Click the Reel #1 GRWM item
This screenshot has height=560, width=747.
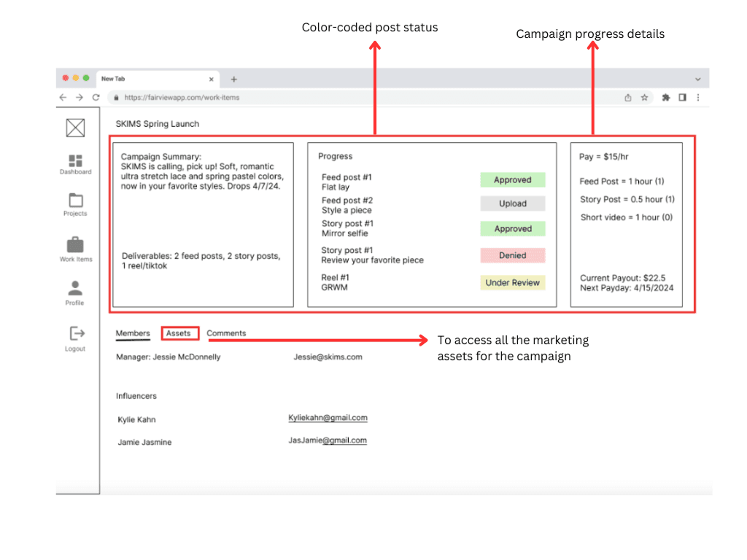tap(335, 282)
